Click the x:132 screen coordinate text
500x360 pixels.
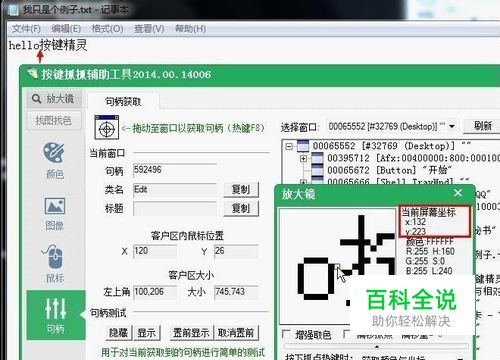click(415, 222)
